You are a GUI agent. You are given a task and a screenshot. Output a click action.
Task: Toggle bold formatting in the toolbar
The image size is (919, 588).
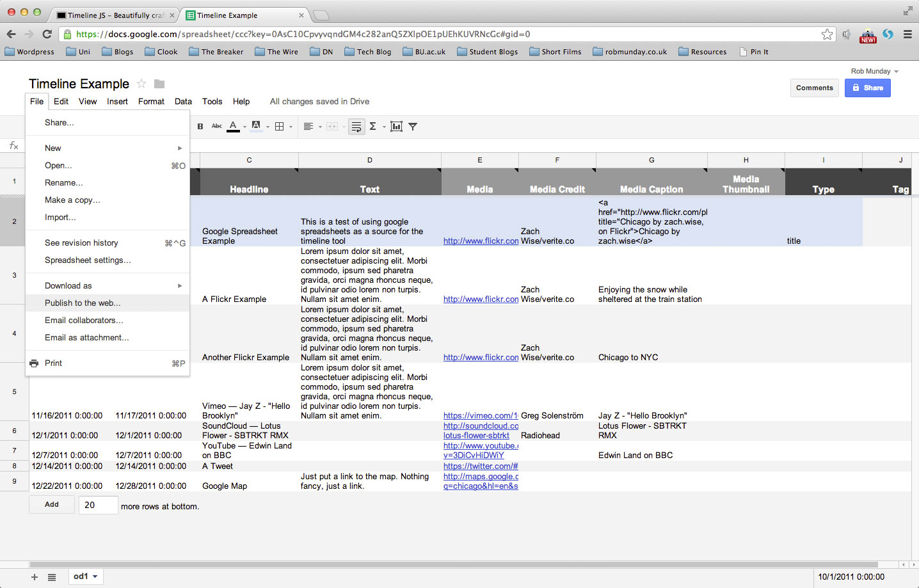[x=200, y=127]
